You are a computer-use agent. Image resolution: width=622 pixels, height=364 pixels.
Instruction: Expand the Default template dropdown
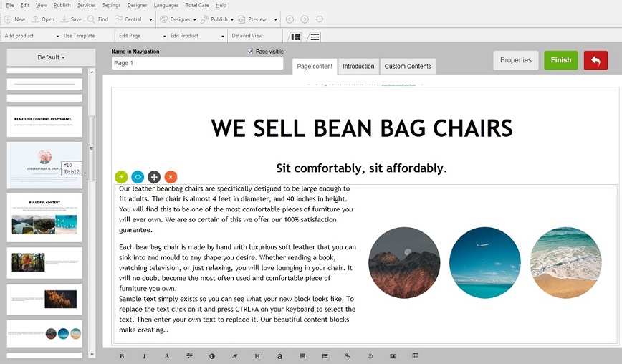pos(51,57)
